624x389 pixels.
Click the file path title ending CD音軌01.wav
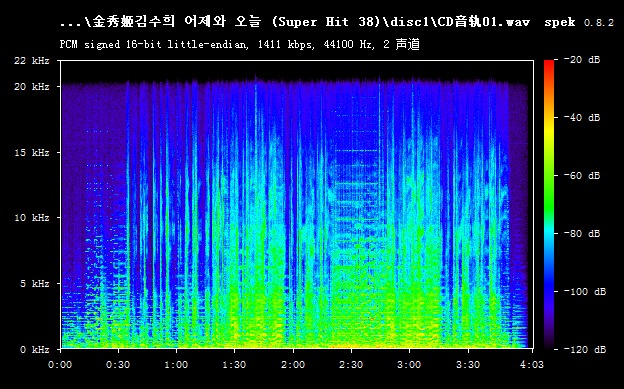(x=294, y=22)
